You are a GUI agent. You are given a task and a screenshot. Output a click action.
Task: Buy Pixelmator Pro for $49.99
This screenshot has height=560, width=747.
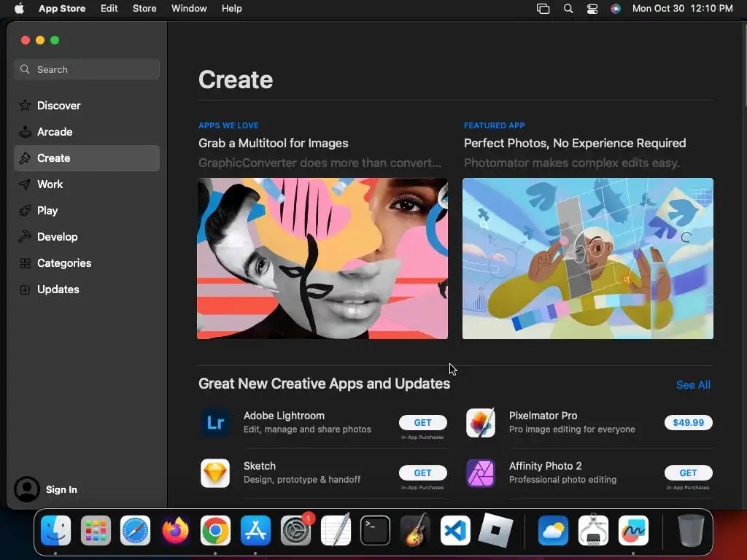(x=689, y=422)
